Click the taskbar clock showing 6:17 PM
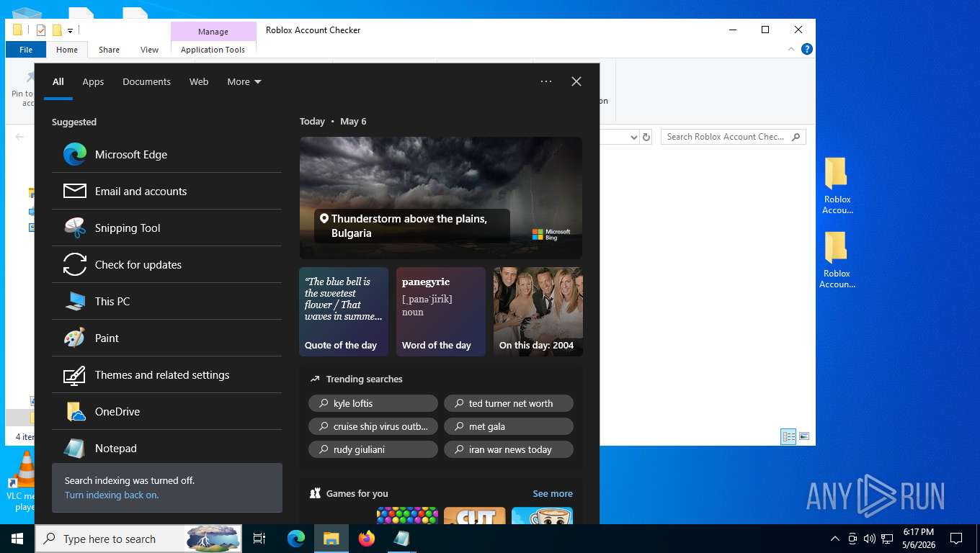This screenshot has height=553, width=980. click(918, 539)
